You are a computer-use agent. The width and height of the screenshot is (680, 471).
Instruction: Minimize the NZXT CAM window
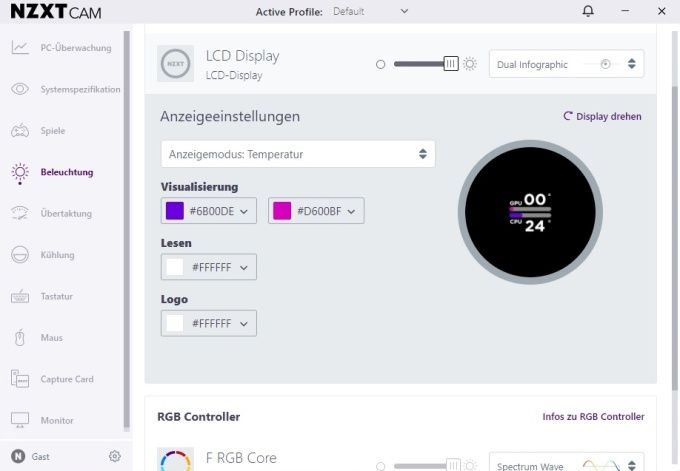click(x=625, y=11)
